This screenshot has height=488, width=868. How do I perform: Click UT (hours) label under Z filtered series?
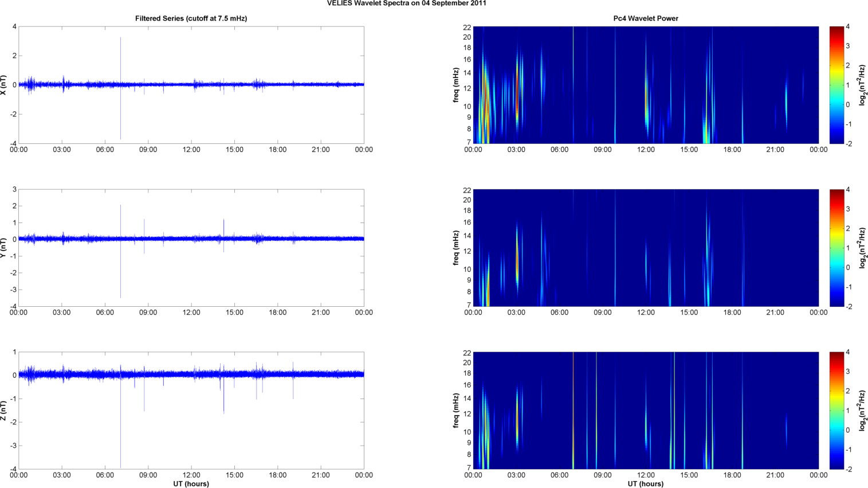[191, 483]
